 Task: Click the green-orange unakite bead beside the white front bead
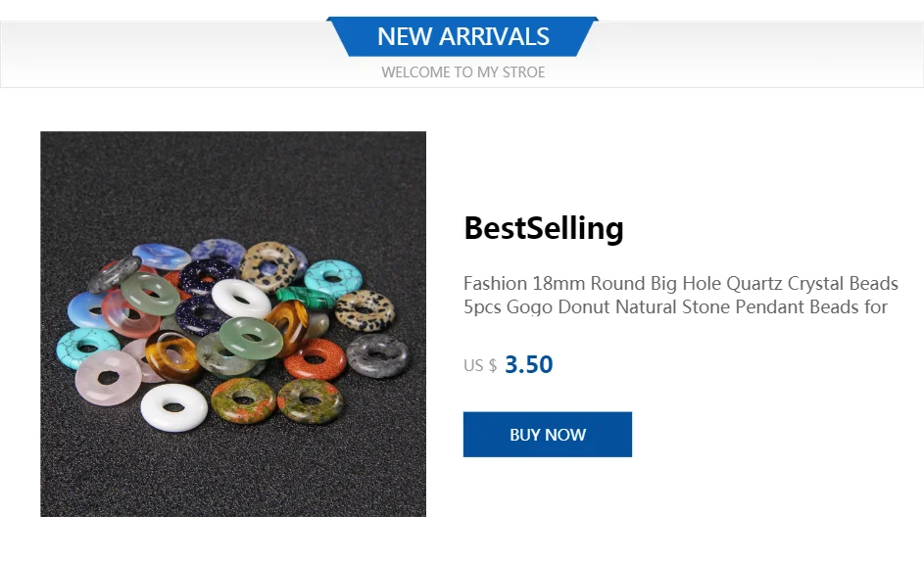243,400
